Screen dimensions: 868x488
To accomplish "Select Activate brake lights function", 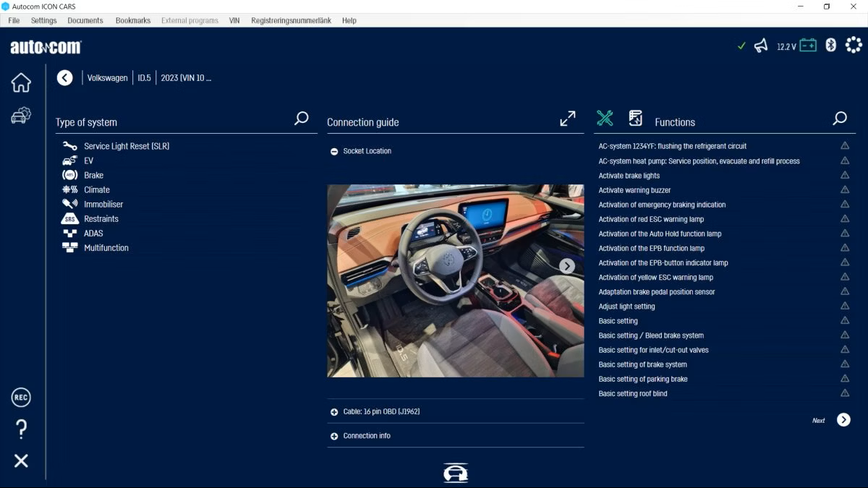I will [629, 176].
